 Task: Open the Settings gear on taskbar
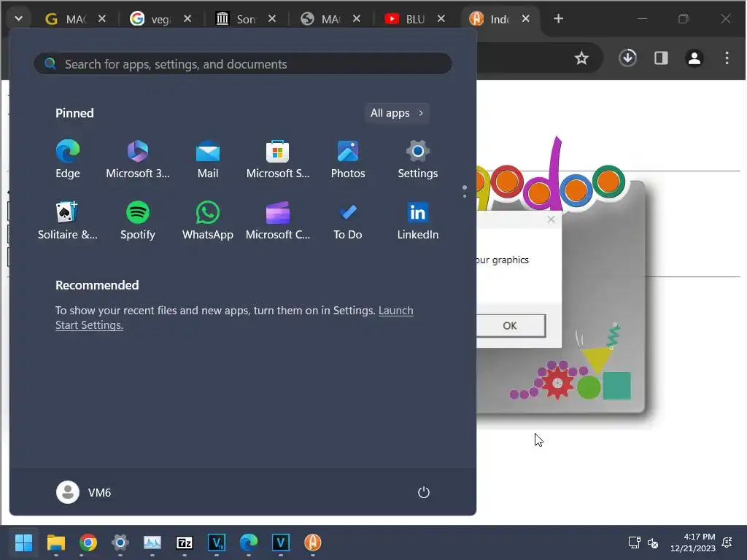tap(120, 542)
